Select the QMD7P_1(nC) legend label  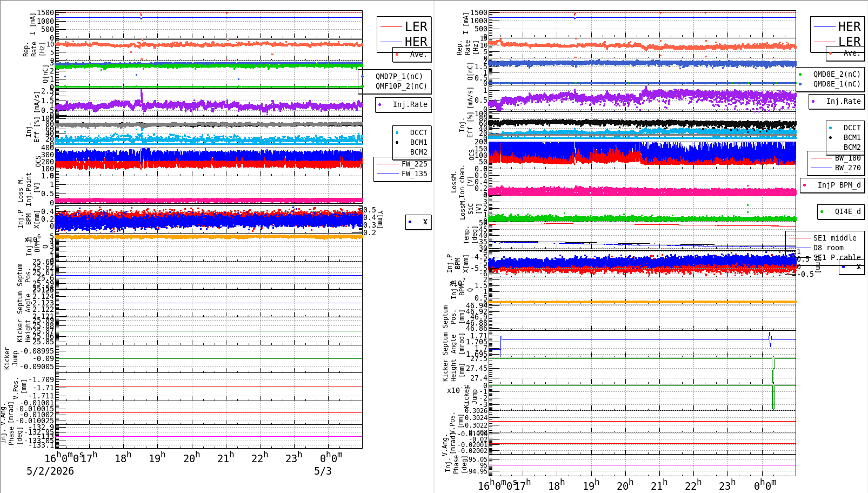tap(399, 76)
